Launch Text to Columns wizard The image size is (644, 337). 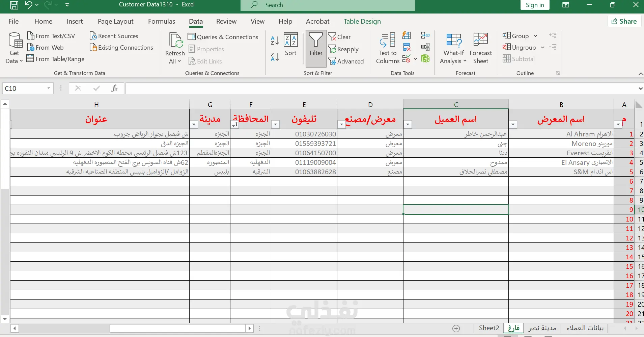pyautogui.click(x=388, y=49)
